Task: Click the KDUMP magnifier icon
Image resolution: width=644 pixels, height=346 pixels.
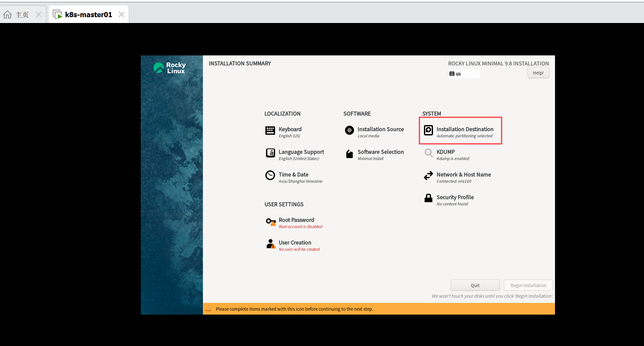Action: [x=428, y=153]
